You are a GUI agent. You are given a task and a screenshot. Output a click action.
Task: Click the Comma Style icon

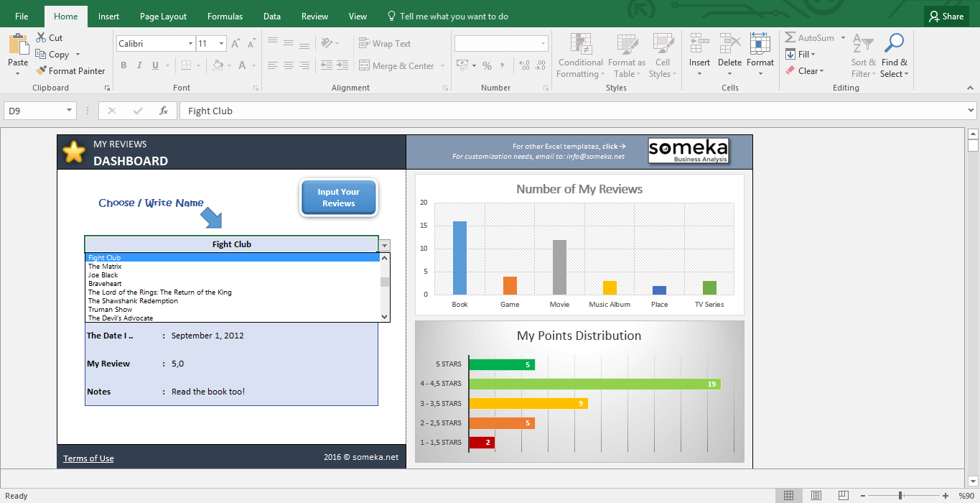coord(503,65)
